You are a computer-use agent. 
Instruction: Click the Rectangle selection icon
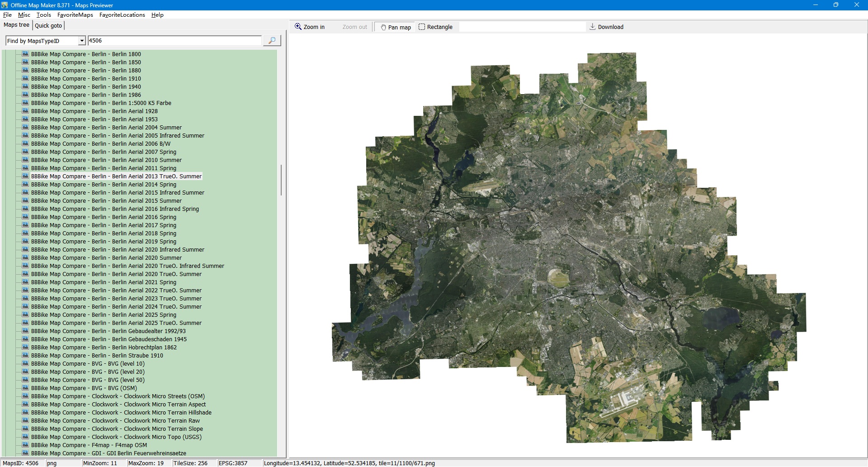tap(422, 27)
